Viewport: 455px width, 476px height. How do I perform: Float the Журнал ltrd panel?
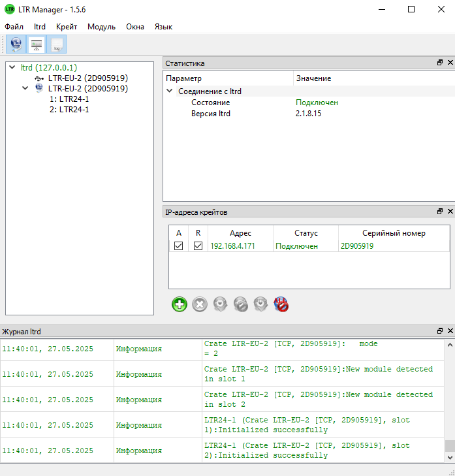coord(440,331)
